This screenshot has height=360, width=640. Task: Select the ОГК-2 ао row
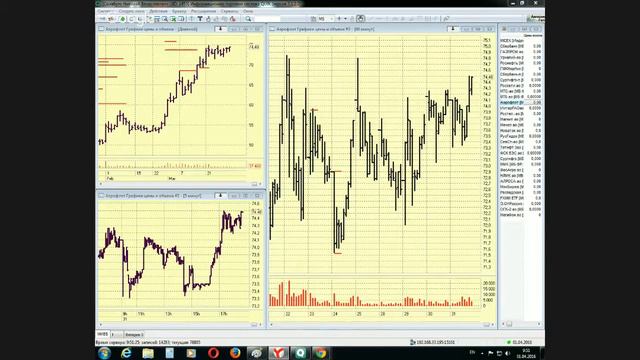coord(520,209)
